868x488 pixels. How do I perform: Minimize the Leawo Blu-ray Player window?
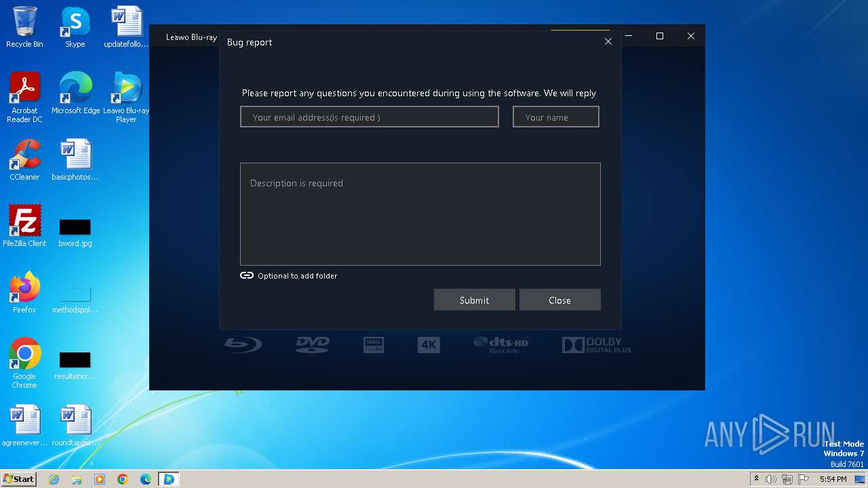point(630,36)
